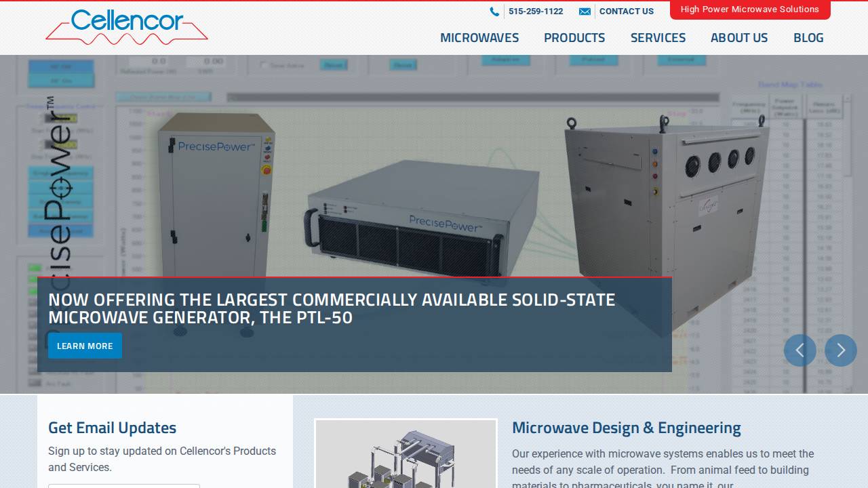This screenshot has width=868, height=488.
Task: Expand the SERVICES dropdown in the navbar
Action: (658, 38)
